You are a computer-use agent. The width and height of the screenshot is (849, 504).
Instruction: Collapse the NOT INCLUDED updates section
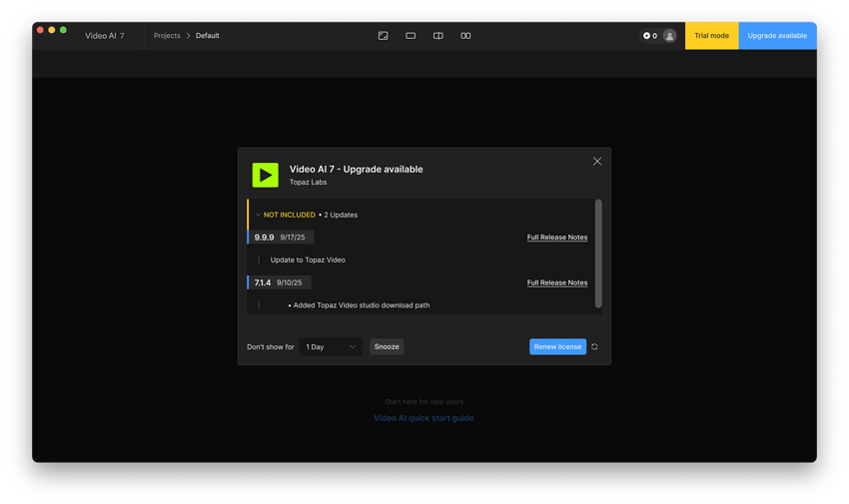[259, 215]
